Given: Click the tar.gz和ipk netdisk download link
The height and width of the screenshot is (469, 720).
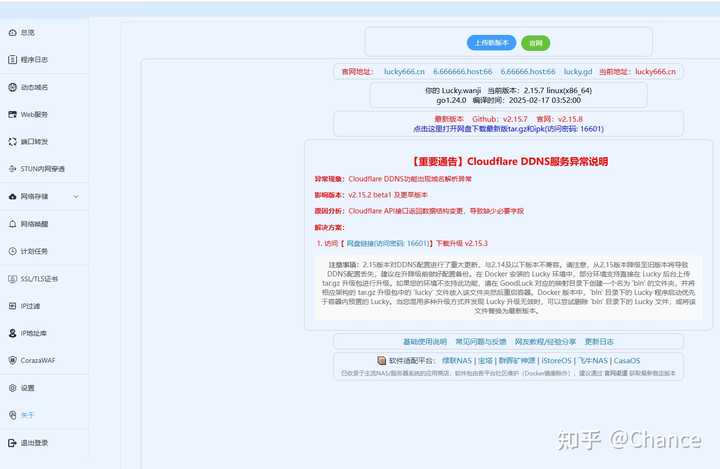Looking at the screenshot, I should 508,129.
